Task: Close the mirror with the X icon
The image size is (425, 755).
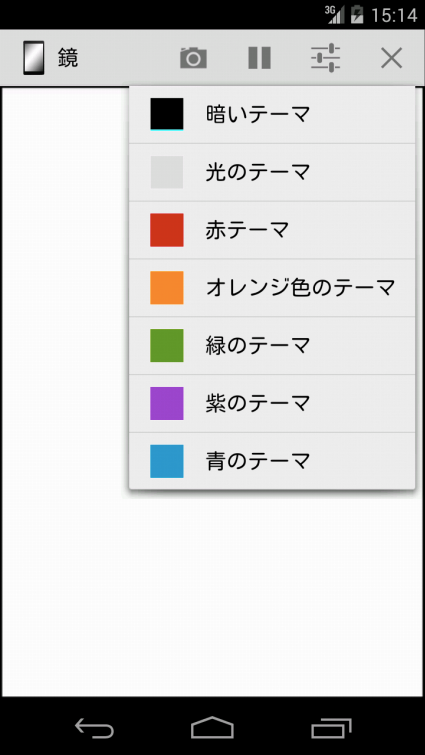Action: [x=391, y=58]
